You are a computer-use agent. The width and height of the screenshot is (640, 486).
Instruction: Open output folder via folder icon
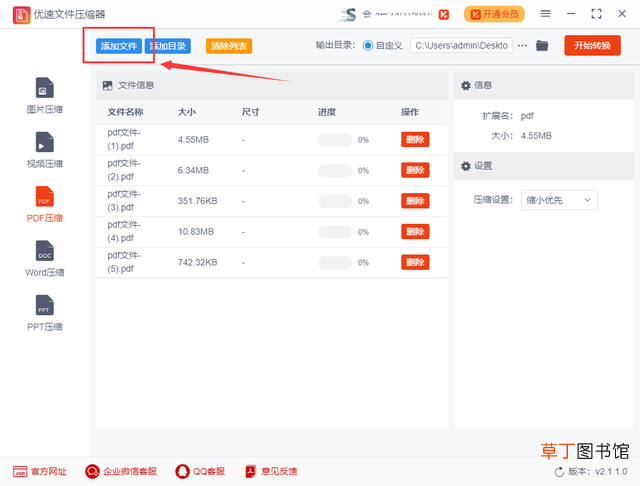pyautogui.click(x=542, y=45)
